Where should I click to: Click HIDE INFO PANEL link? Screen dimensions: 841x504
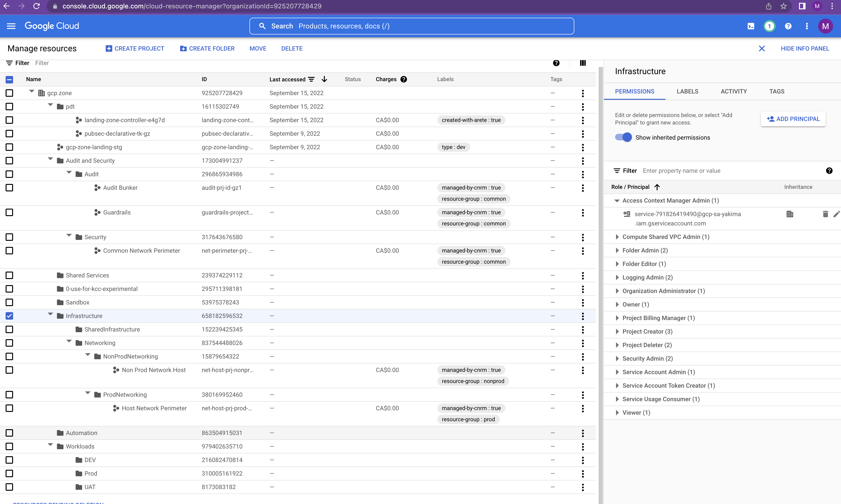805,48
